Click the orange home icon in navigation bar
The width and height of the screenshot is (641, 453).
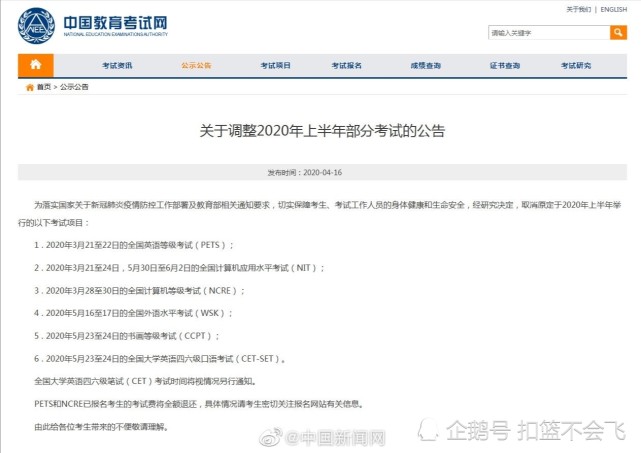tap(36, 65)
